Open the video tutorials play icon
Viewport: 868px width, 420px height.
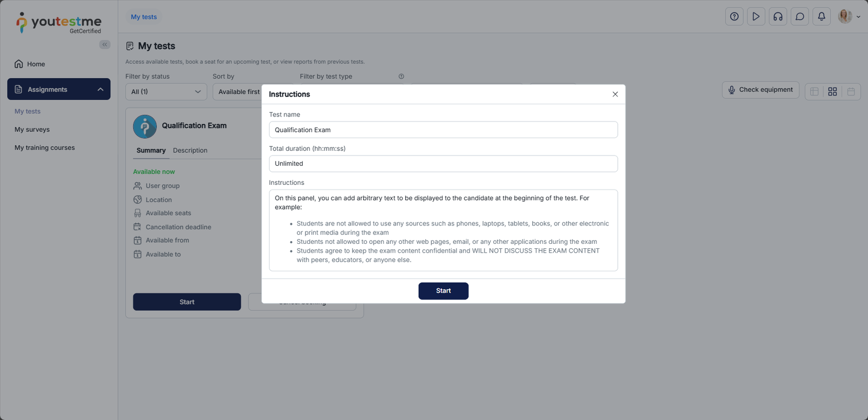756,17
